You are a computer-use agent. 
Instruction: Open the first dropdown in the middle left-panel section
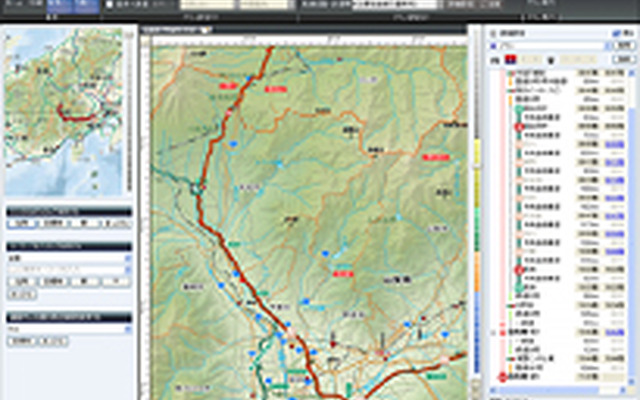point(69,258)
